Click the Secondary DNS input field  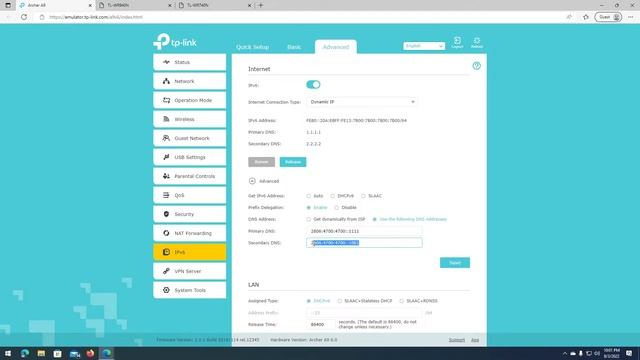364,243
